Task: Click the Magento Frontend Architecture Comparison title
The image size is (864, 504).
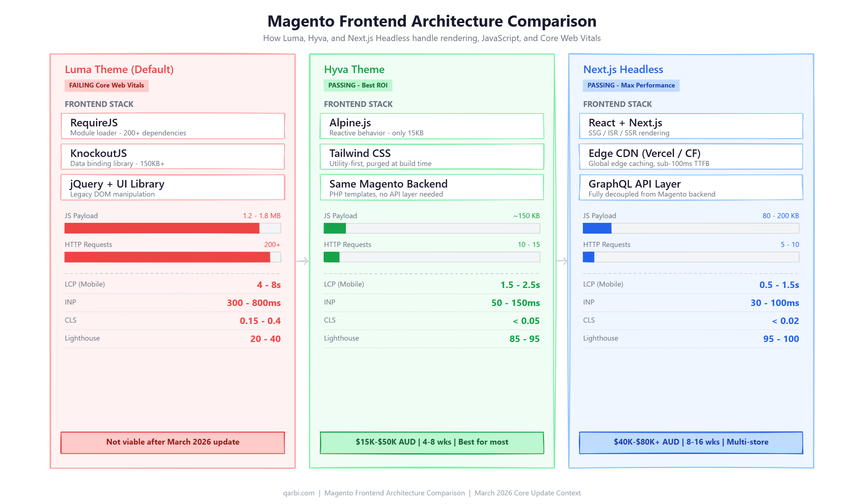Action: [432, 21]
